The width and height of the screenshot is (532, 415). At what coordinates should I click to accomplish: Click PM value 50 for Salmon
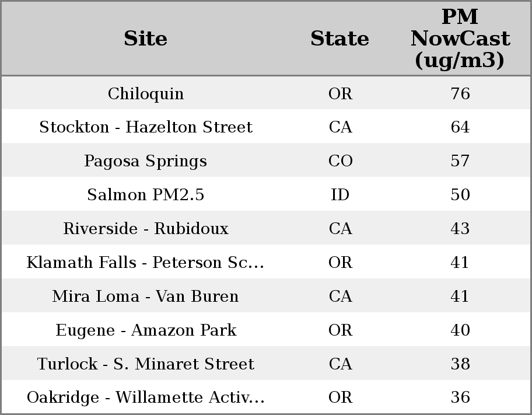tap(460, 195)
